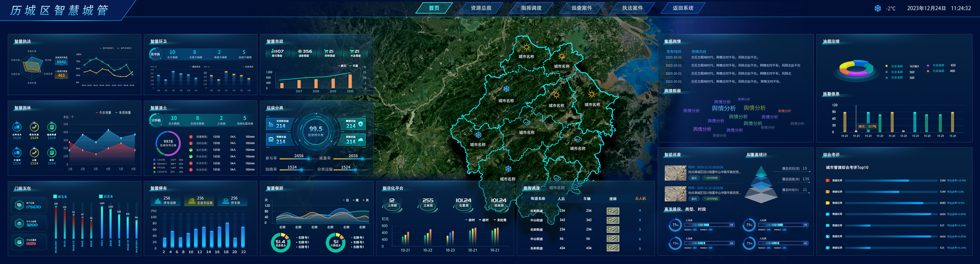Click the 涵洞数量 icon showing 356
980x264 pixels.
pos(300,51)
